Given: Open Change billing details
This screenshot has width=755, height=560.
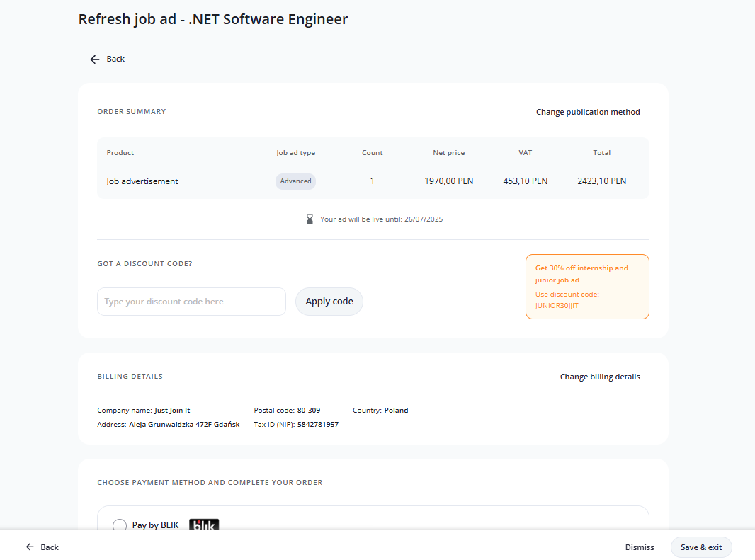Looking at the screenshot, I should [x=599, y=377].
